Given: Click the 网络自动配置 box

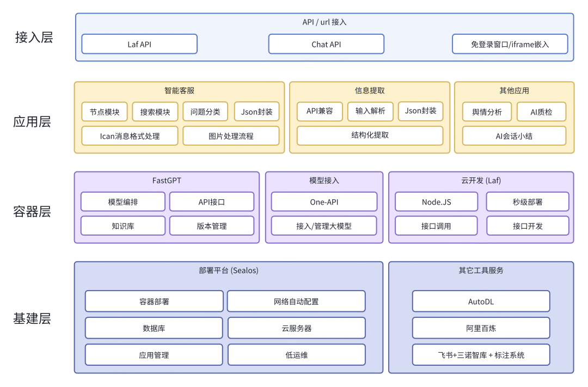Looking at the screenshot, I should click(296, 301).
